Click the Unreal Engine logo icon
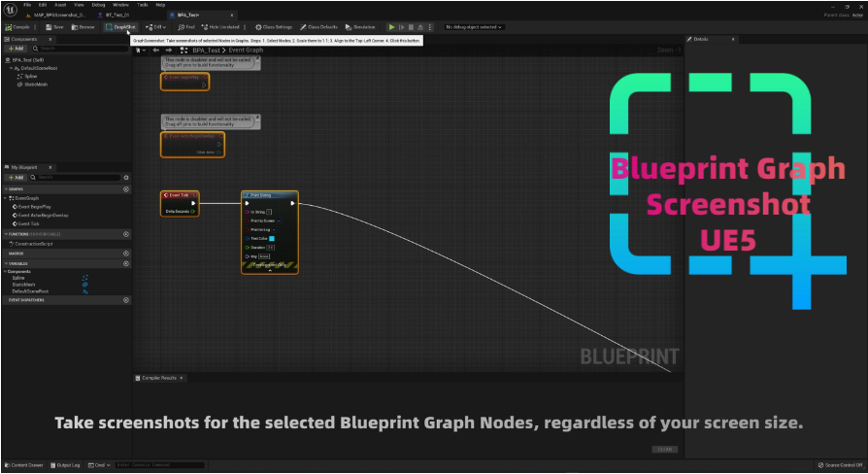The image size is (868, 474). tap(11, 10)
